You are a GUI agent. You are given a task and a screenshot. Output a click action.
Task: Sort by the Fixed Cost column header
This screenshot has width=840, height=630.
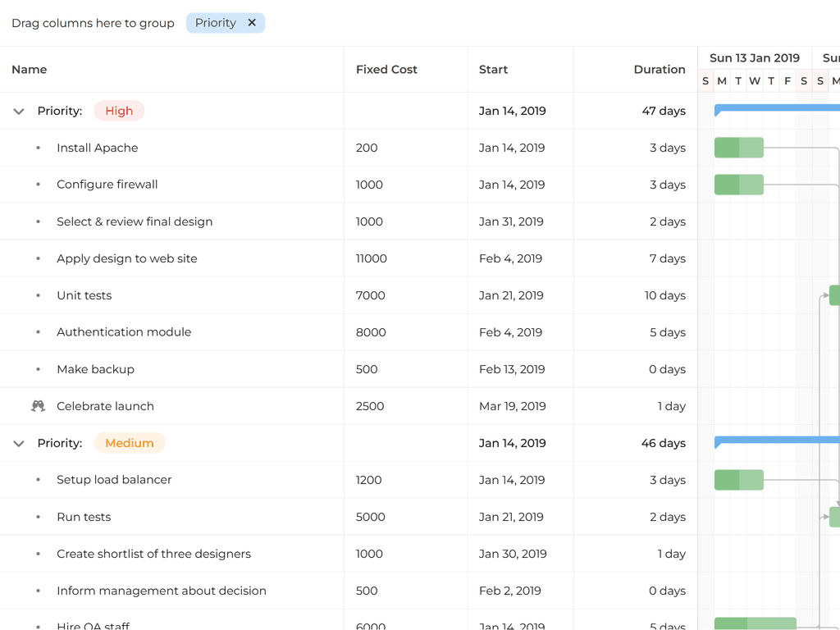click(x=386, y=70)
